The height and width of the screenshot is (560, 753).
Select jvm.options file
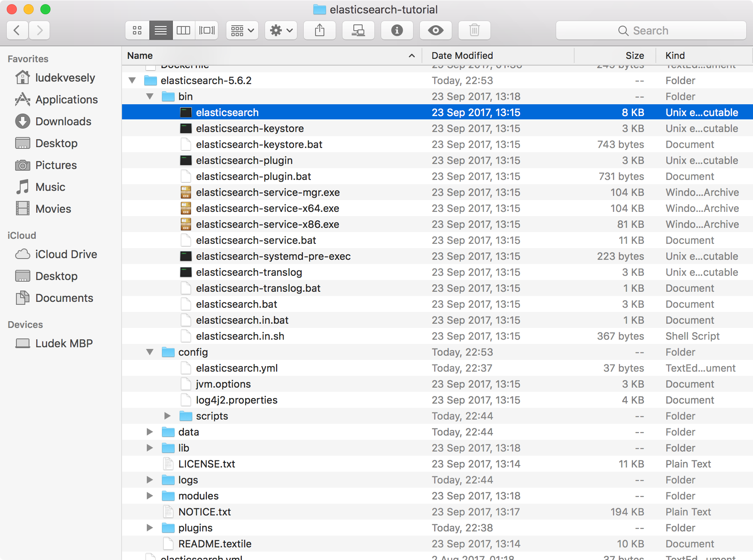223,384
